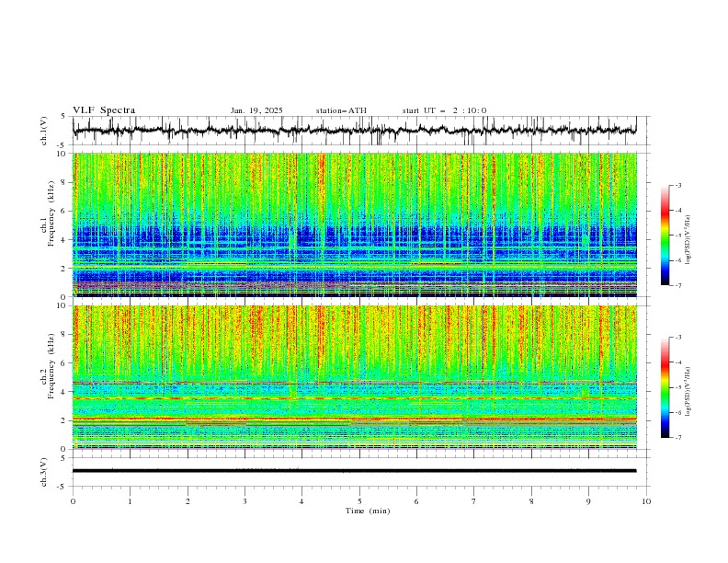Screen dimensions: 728x563
Task: Click the time axis tick label '5'
Action: tap(359, 501)
